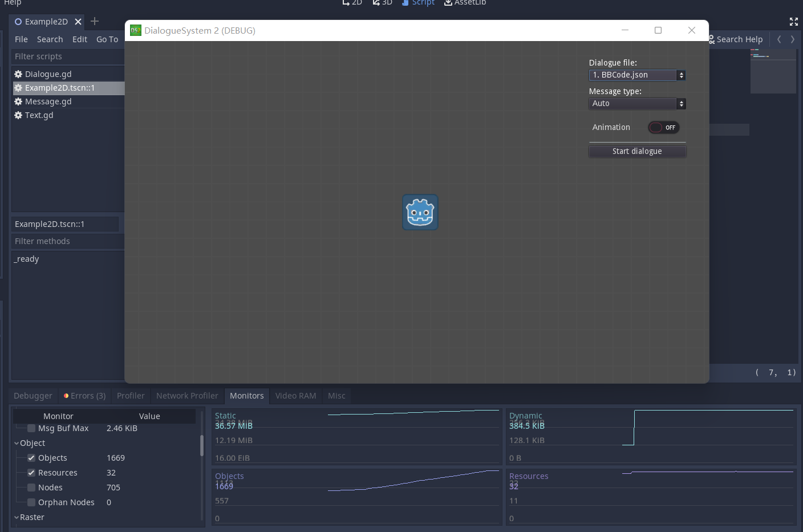Click the Nodes value 705
803x532 pixels.
[x=113, y=488]
